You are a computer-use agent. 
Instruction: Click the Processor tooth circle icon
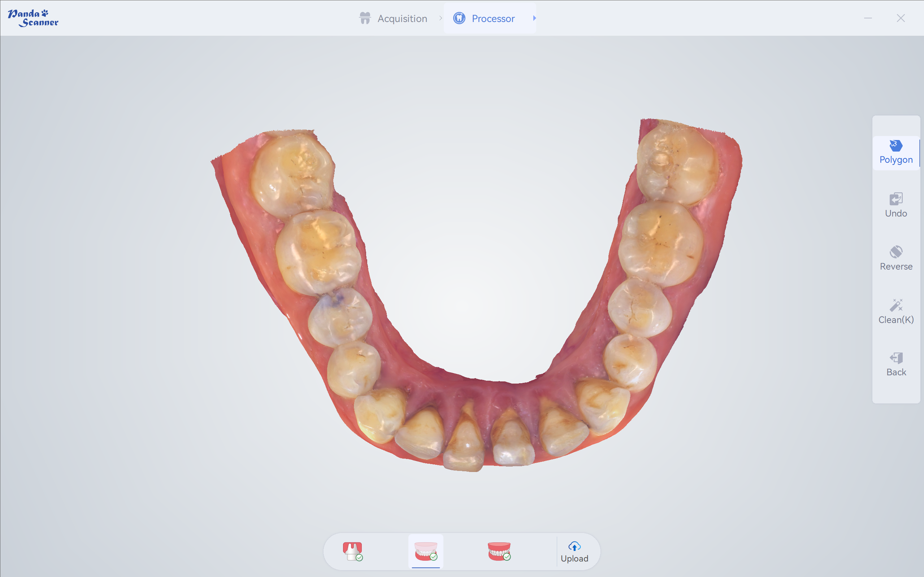459,18
